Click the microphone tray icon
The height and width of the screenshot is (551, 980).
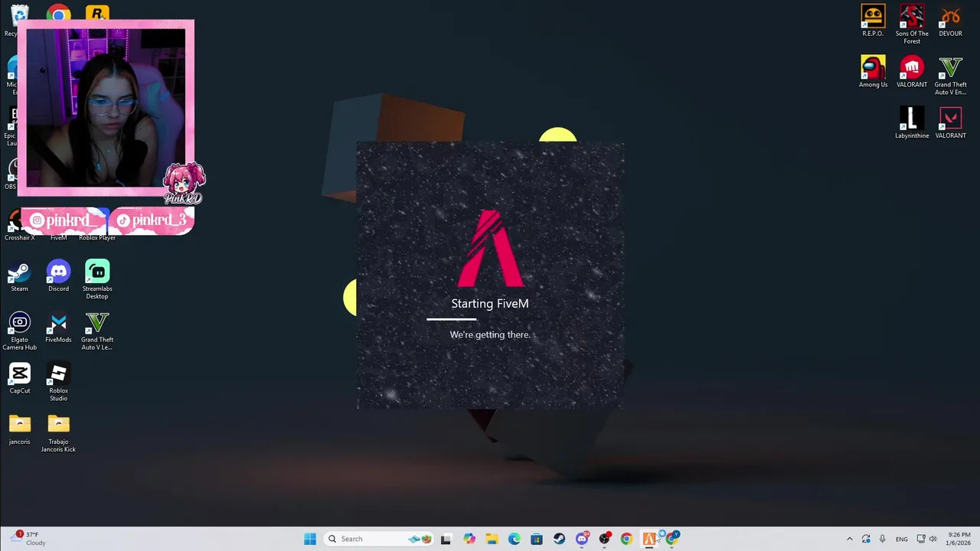tap(882, 539)
